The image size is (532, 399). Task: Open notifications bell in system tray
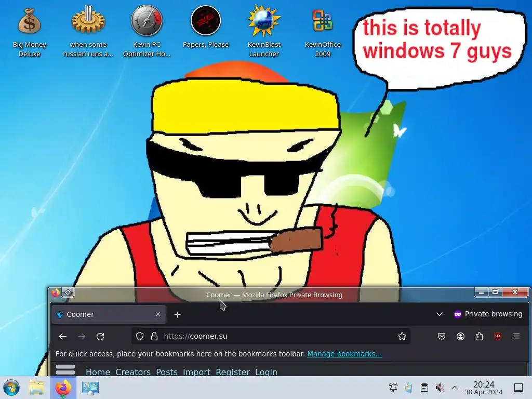click(393, 388)
